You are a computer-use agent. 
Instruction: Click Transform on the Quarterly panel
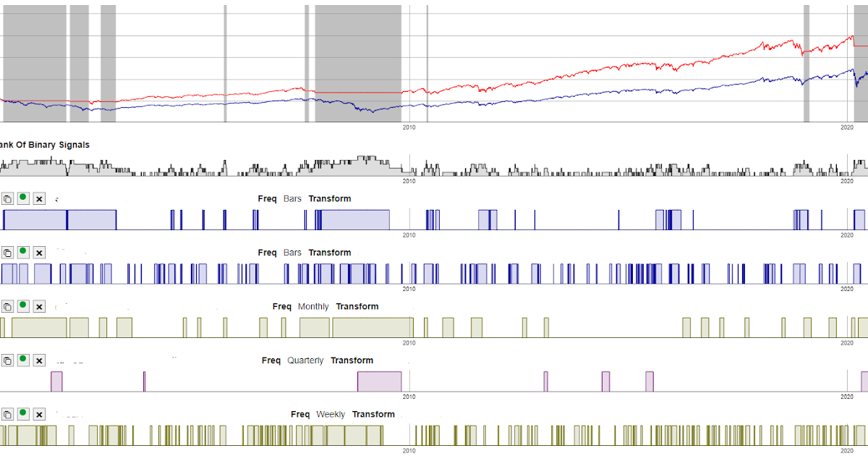tap(352, 360)
